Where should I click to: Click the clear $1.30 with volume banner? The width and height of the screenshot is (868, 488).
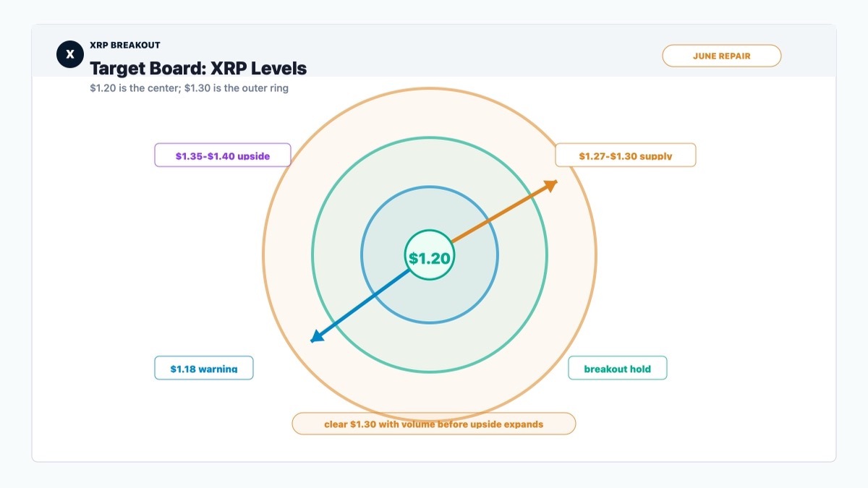tap(434, 424)
